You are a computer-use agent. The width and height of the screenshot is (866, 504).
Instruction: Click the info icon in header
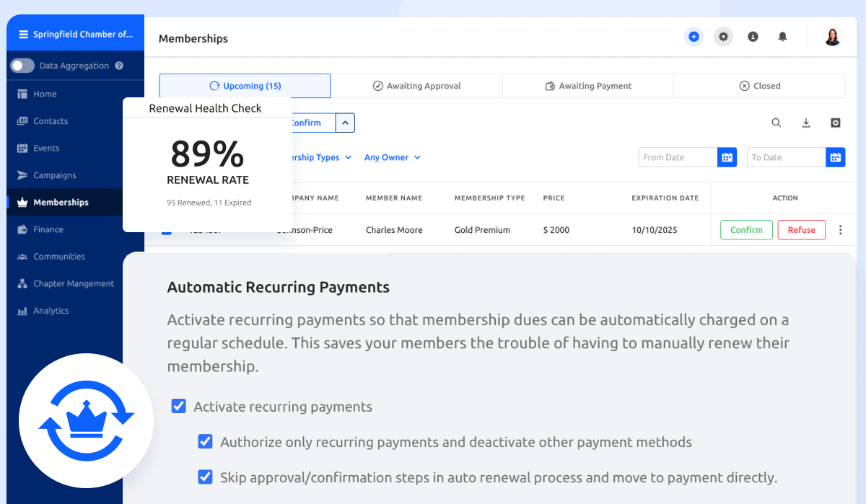click(753, 37)
